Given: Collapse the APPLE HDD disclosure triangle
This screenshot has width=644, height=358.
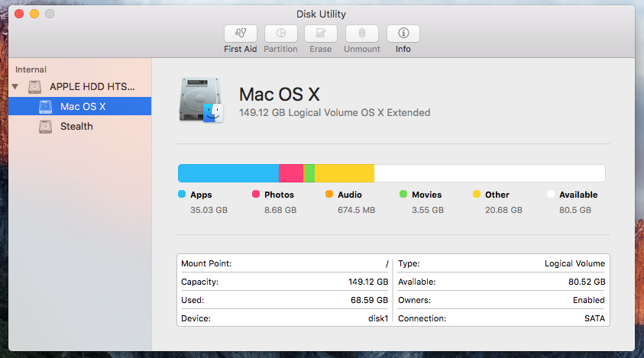Looking at the screenshot, I should 15,86.
